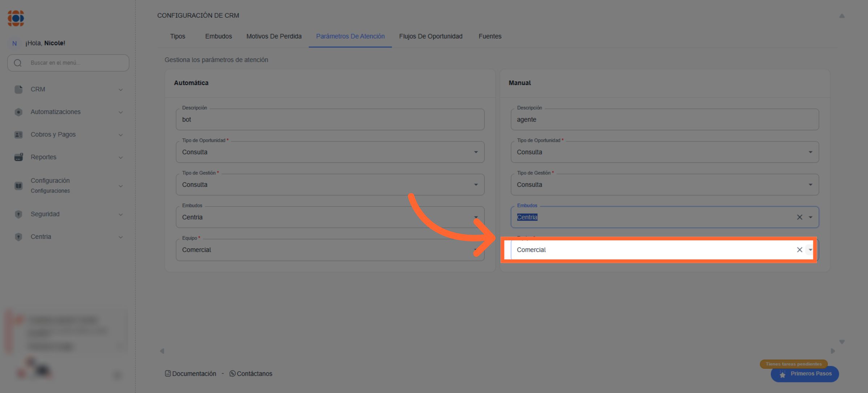Click the Cobros y Pagos icon

pyautogui.click(x=18, y=135)
